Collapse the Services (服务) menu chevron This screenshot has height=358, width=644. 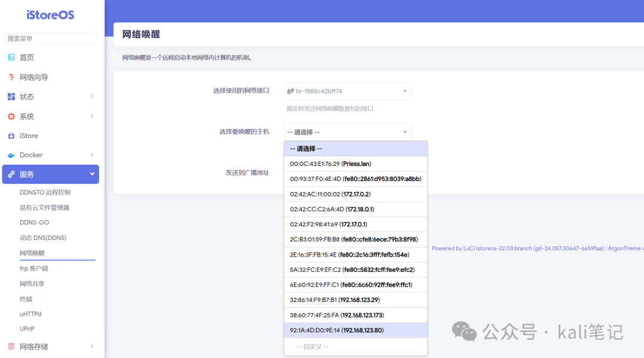(x=92, y=174)
